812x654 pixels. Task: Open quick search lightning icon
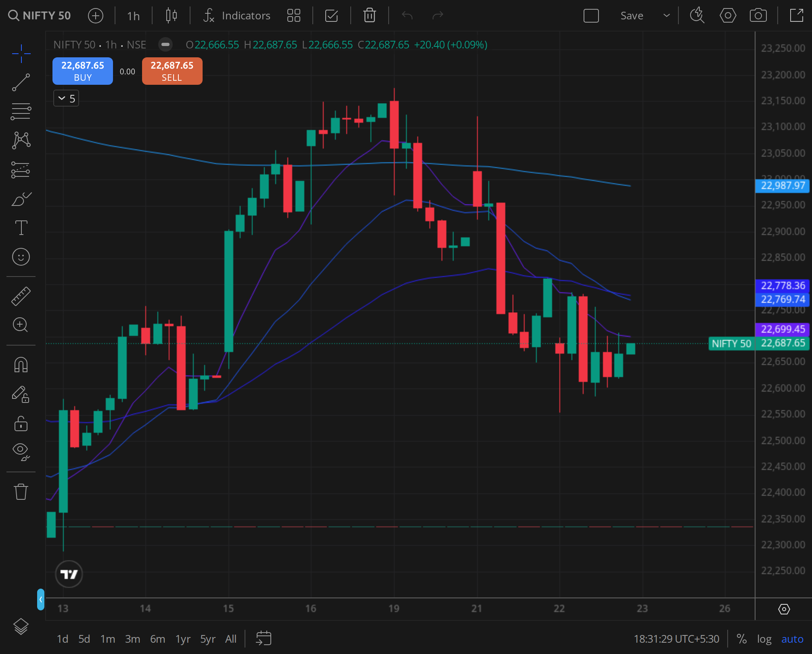pyautogui.click(x=697, y=16)
